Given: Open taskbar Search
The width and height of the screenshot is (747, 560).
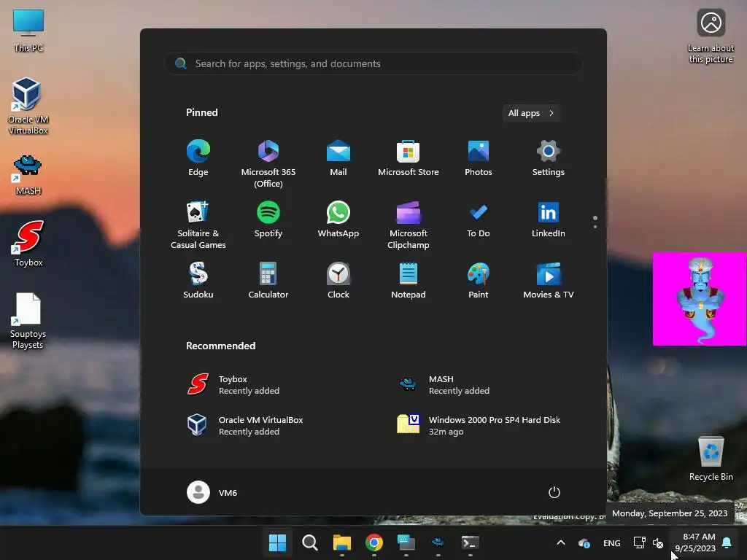Looking at the screenshot, I should click(309, 542).
